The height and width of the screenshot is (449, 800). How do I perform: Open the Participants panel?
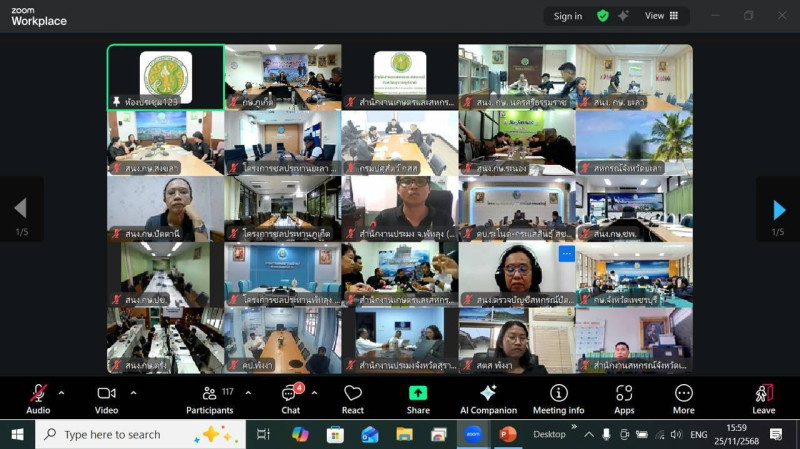click(x=210, y=398)
